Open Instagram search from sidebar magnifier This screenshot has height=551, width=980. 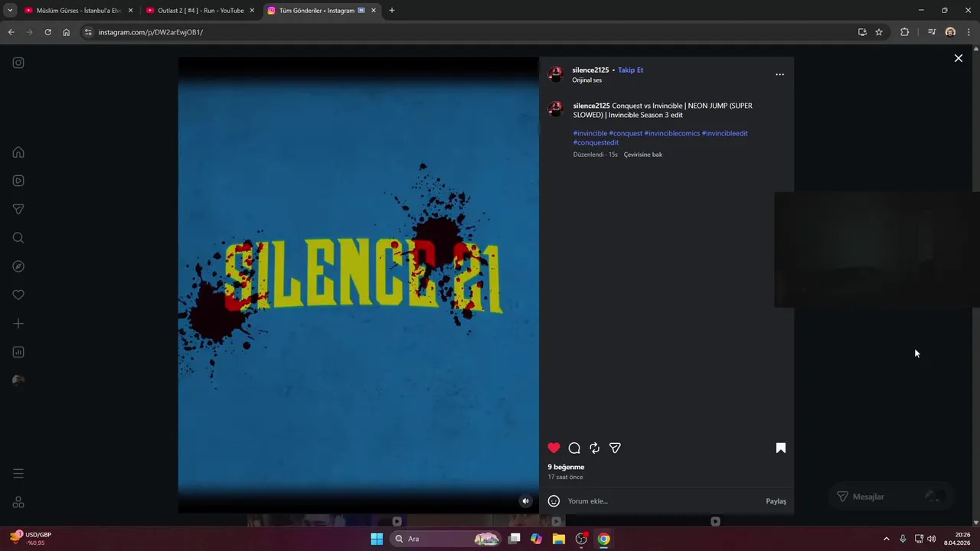(x=18, y=238)
